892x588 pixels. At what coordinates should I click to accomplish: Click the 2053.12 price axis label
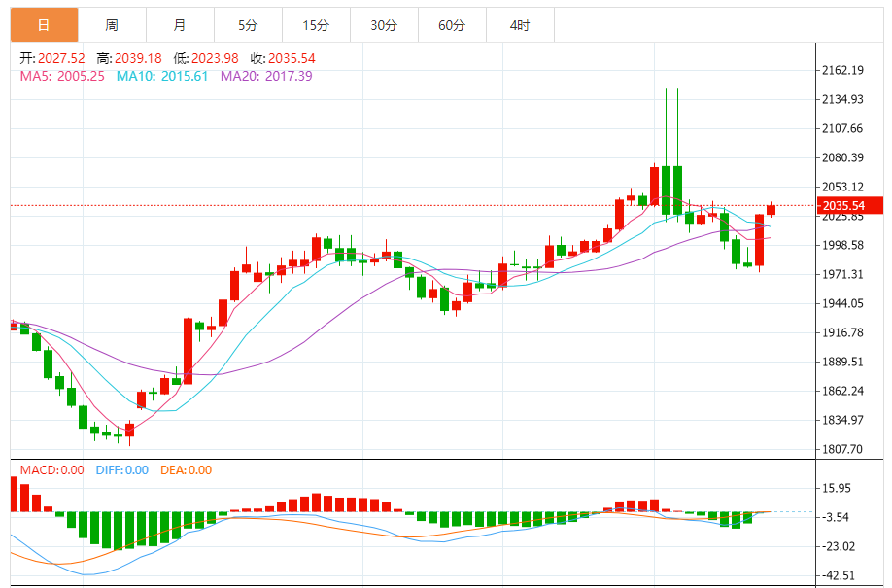coord(842,187)
